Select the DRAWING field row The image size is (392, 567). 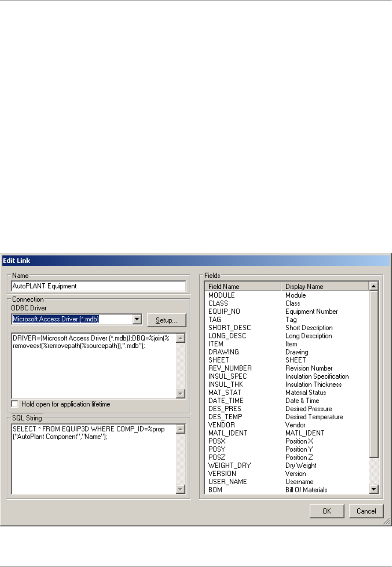(x=287, y=352)
